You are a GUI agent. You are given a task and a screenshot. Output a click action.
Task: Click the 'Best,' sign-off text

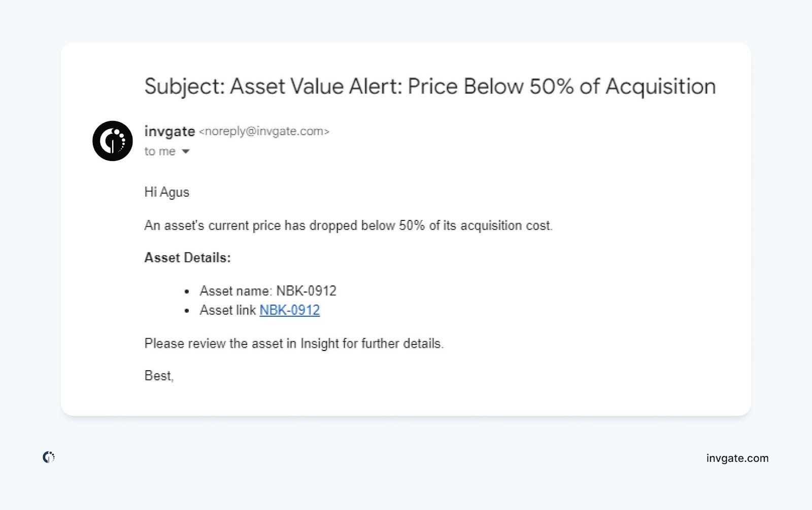tap(159, 375)
